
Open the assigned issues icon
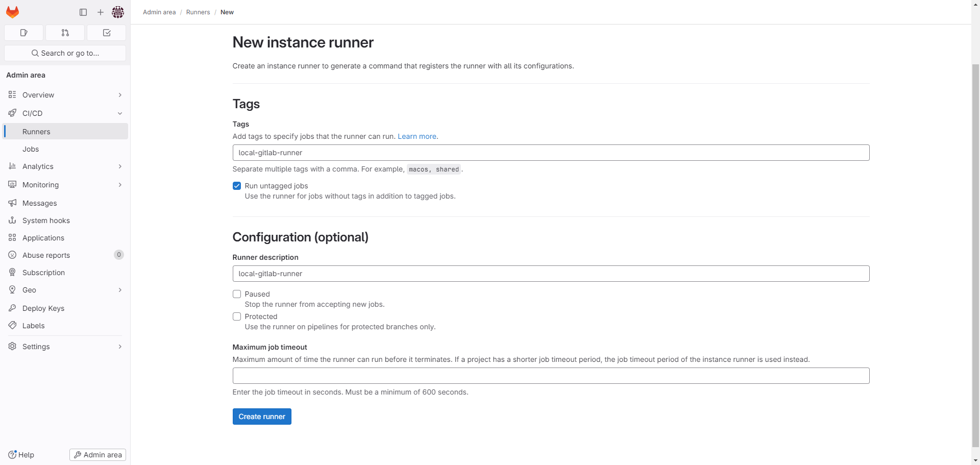tap(23, 33)
